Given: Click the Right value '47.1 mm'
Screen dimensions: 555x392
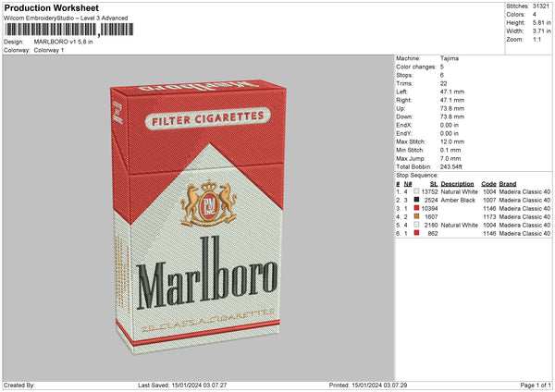Looking at the screenshot, I should point(452,100).
